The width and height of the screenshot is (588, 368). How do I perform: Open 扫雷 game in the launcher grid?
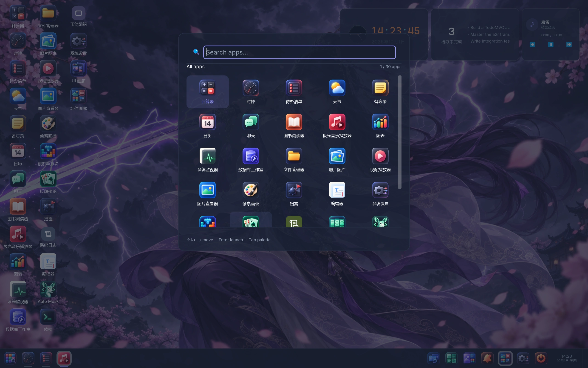click(294, 194)
